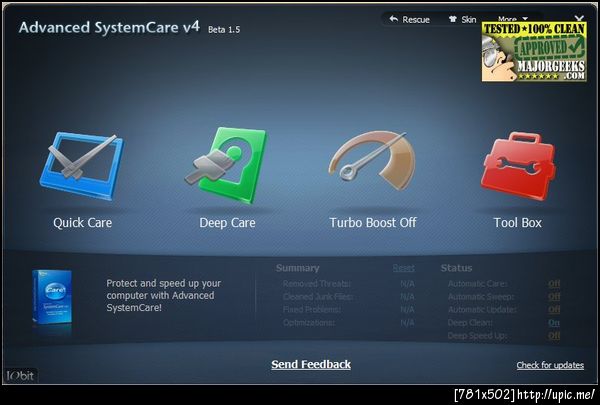Toggle the Automatic Sweep Off status

coord(554,297)
